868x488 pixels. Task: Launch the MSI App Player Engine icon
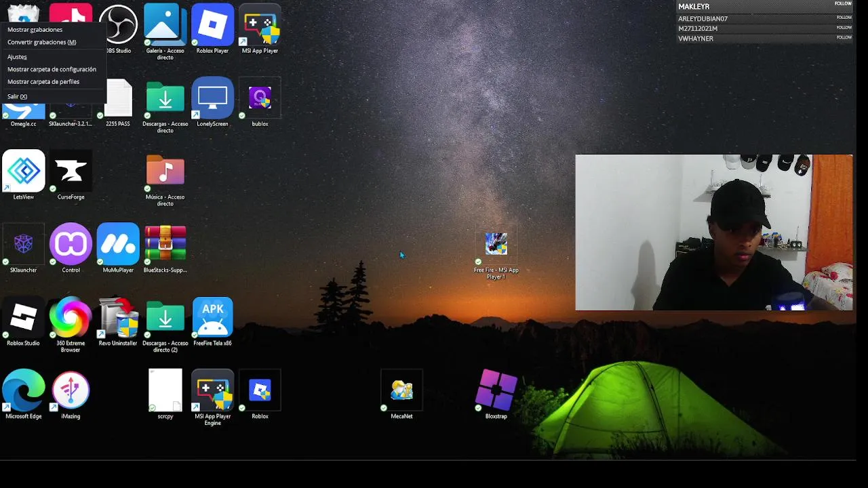(x=212, y=391)
